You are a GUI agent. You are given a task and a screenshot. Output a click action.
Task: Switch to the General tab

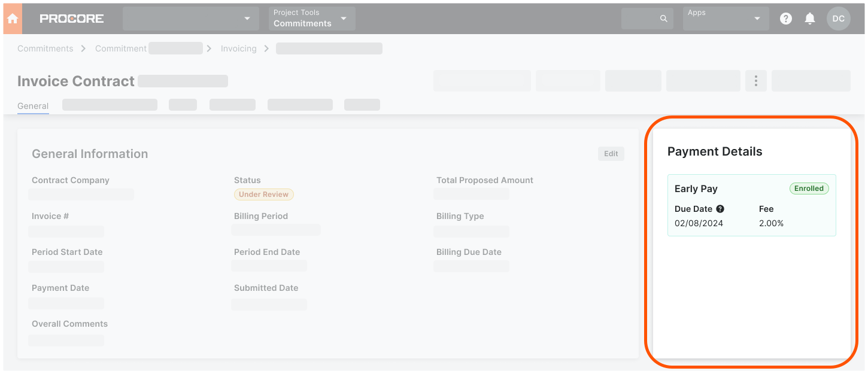tap(33, 106)
